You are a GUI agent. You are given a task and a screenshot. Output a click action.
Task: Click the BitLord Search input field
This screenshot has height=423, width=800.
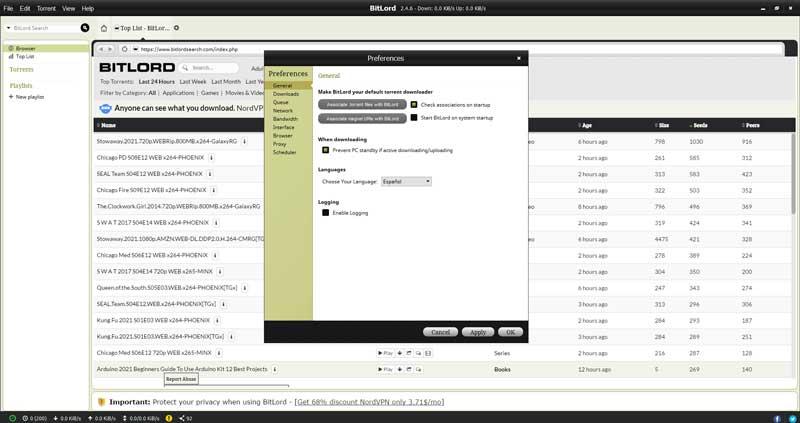[45, 28]
